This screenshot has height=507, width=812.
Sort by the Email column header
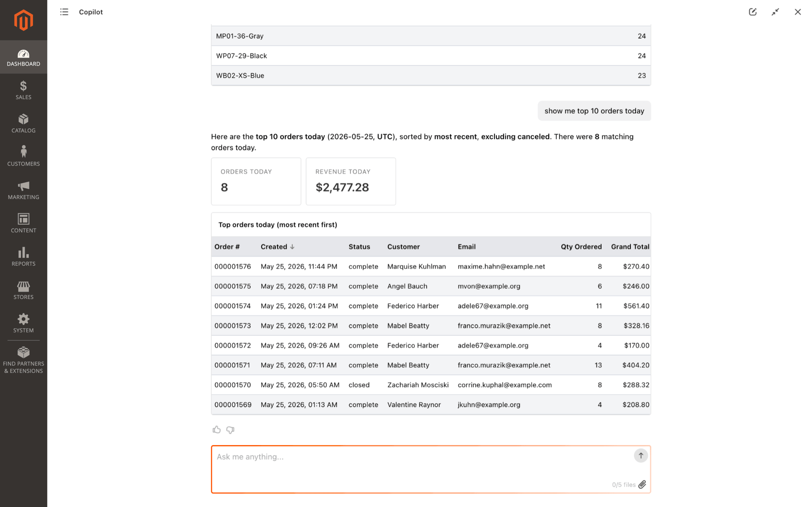point(466,247)
